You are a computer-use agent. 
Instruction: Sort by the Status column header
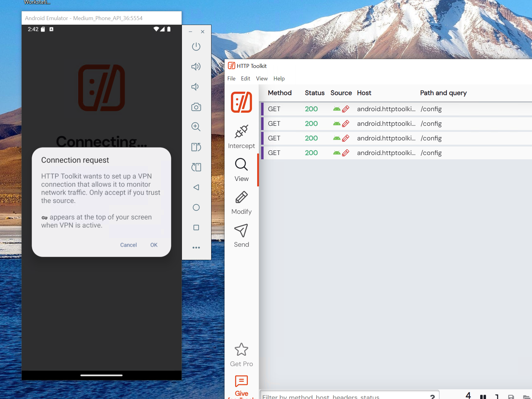click(315, 93)
